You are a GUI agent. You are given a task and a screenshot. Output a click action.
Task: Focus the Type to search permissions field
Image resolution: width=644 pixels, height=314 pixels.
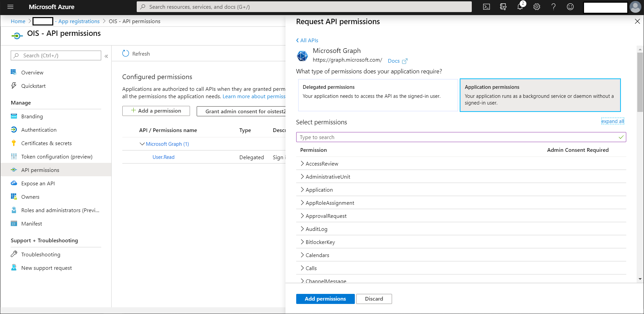point(461,137)
